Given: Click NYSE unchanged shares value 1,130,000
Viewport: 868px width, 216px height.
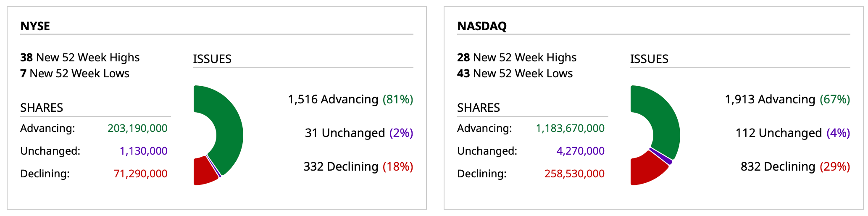Looking at the screenshot, I should tap(143, 151).
